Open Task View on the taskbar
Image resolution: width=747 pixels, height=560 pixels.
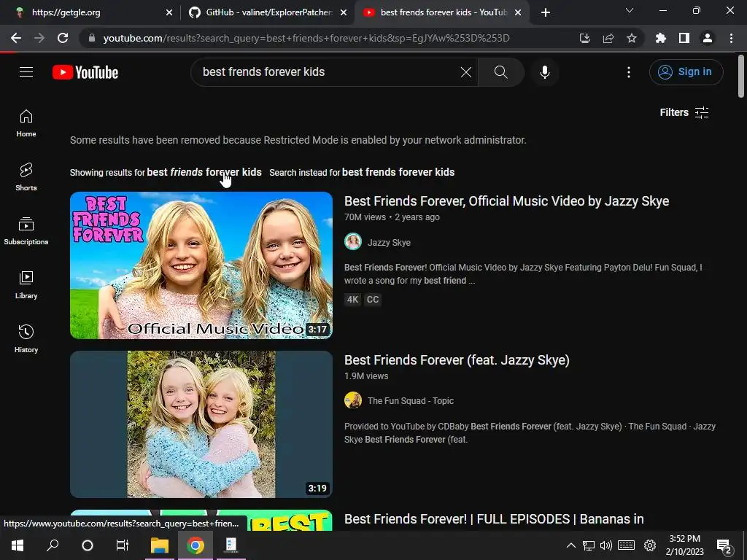click(123, 545)
